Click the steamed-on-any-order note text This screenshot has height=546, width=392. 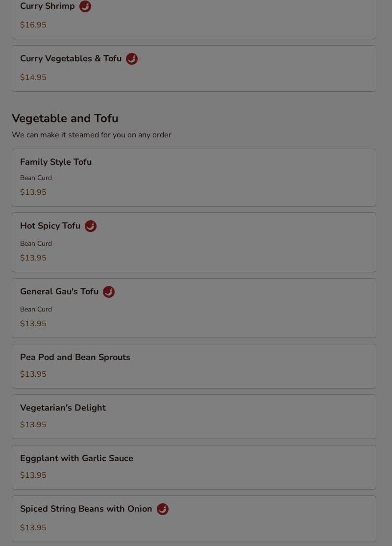92,135
